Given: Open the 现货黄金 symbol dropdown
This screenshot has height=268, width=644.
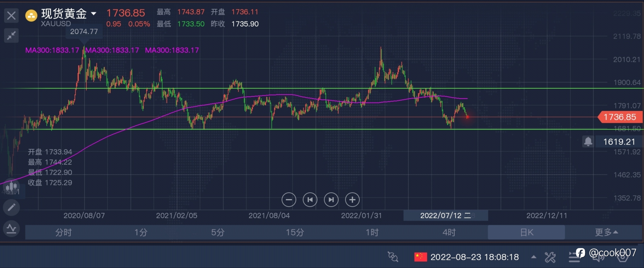Looking at the screenshot, I should (94, 14).
